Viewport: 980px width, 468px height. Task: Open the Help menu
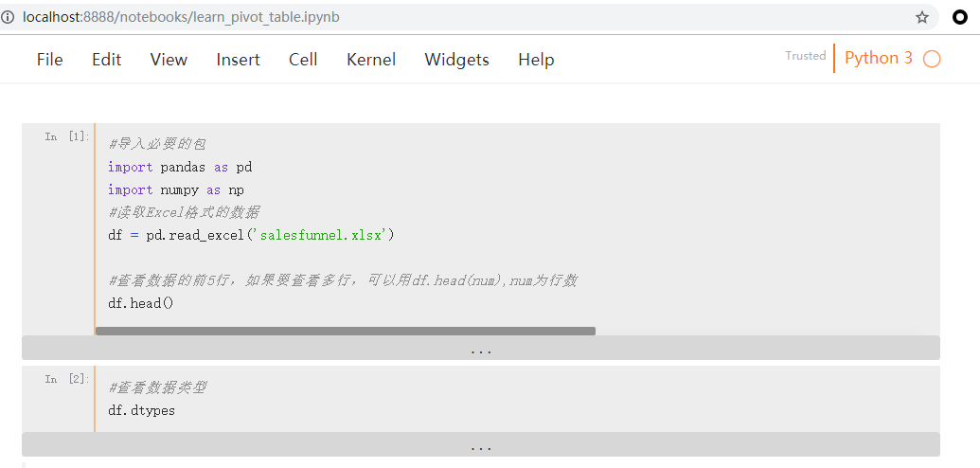[x=536, y=60]
